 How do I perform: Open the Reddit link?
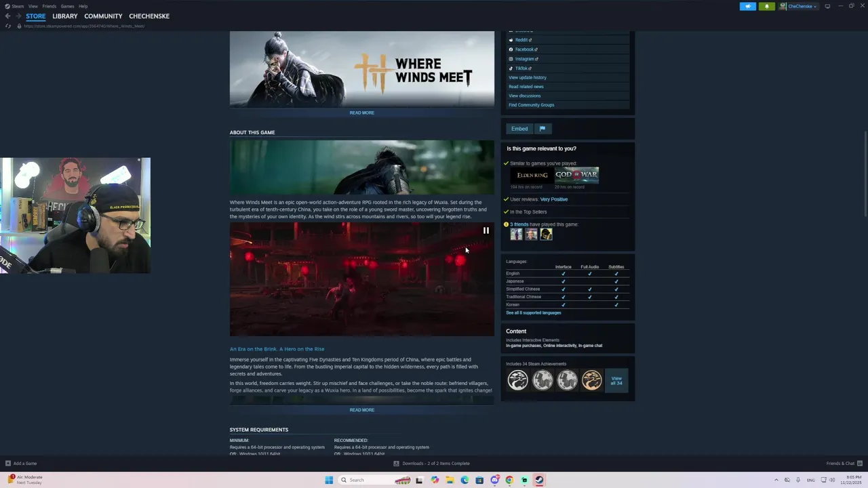coord(521,40)
